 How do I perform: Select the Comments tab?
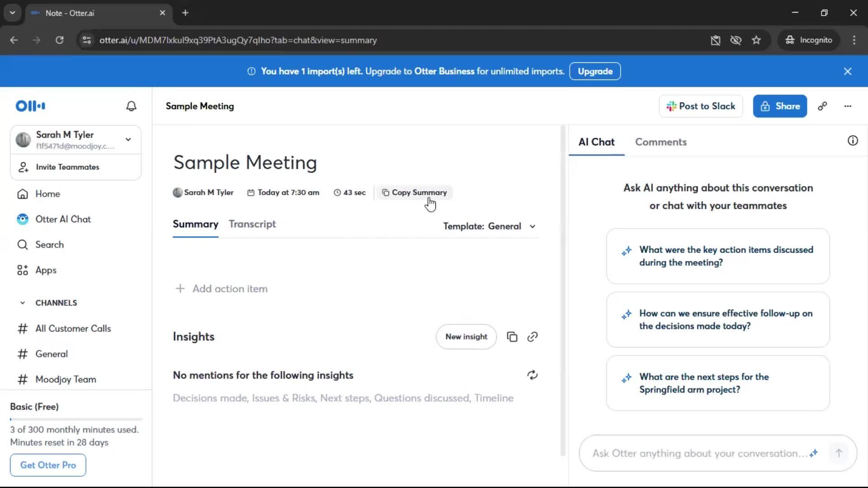(660, 142)
